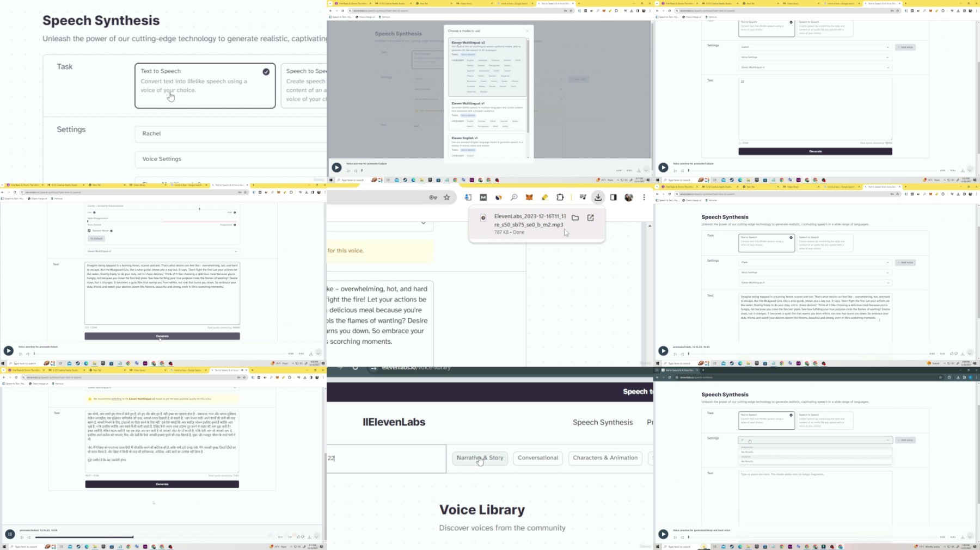Select Speech to Speech above the open voice search
980x550 pixels.
[825, 420]
